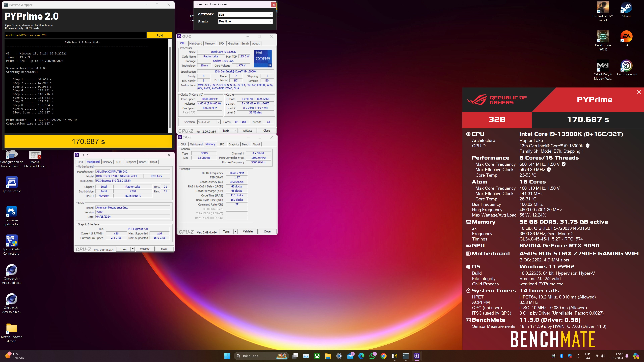Click the Windows Start button

[x=227, y=356]
